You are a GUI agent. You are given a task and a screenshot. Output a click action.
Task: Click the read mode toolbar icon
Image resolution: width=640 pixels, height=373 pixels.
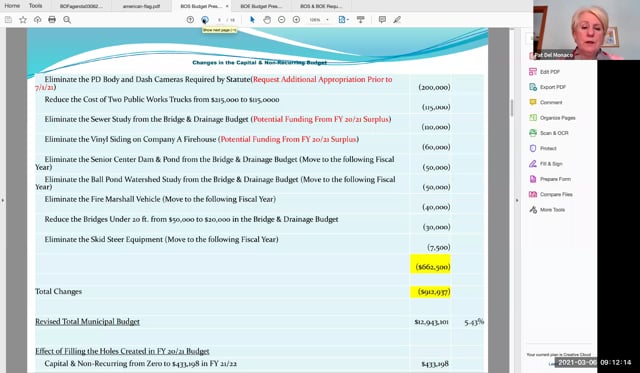click(x=360, y=20)
